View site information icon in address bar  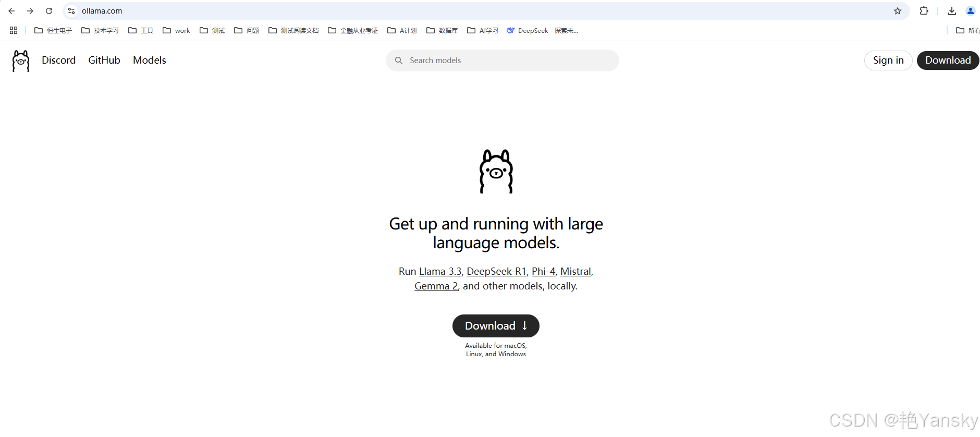tap(71, 11)
